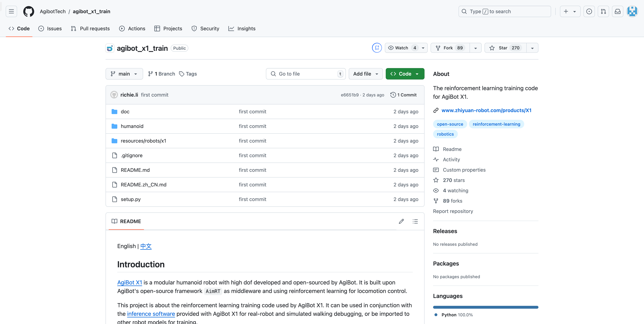Click the plus create new icon
The width and height of the screenshot is (644, 324).
tap(566, 12)
